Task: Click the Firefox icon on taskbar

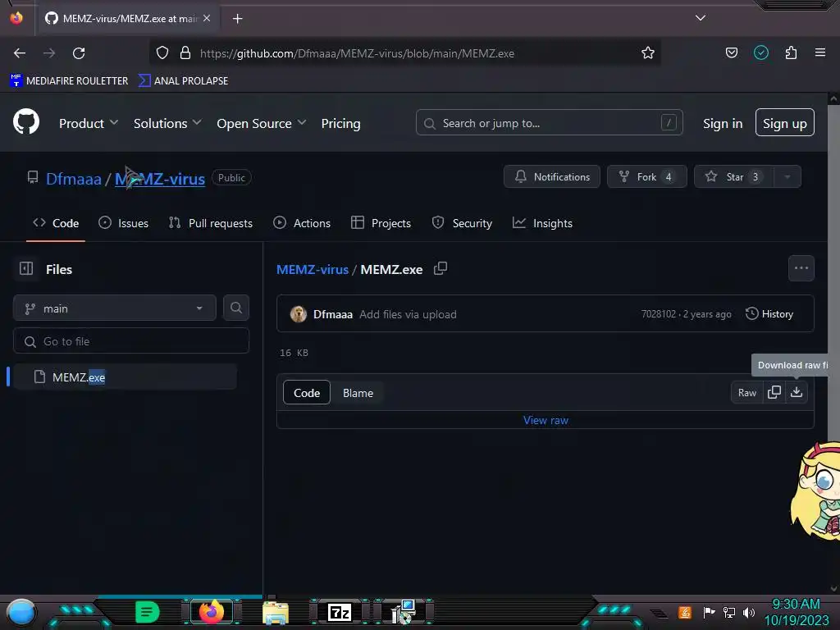Action: coord(211,612)
